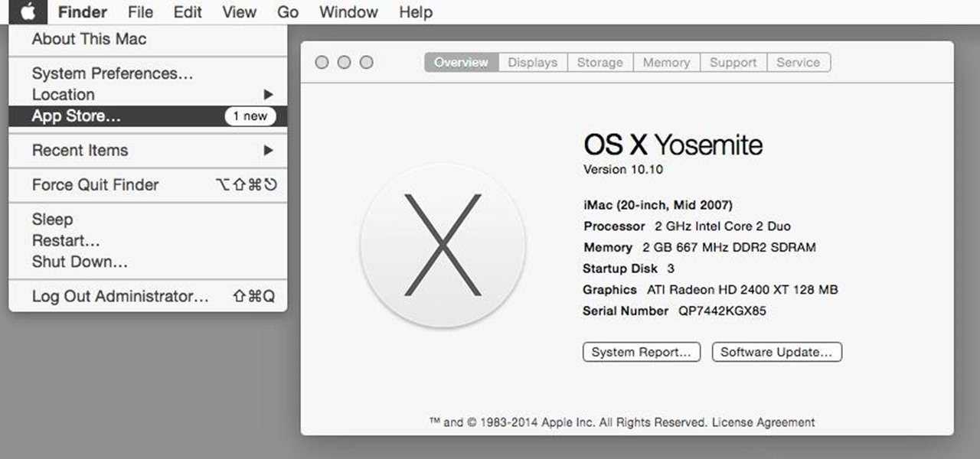
Task: Select System Preferences… menu entry
Action: [148, 73]
